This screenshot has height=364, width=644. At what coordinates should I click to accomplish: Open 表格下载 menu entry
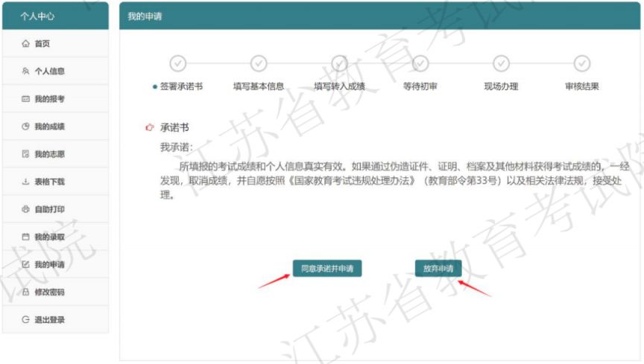coord(55,182)
